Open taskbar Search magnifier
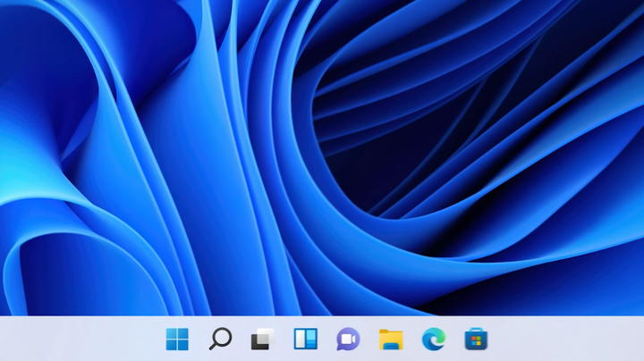Viewport: 644px width, 361px height. tap(221, 339)
